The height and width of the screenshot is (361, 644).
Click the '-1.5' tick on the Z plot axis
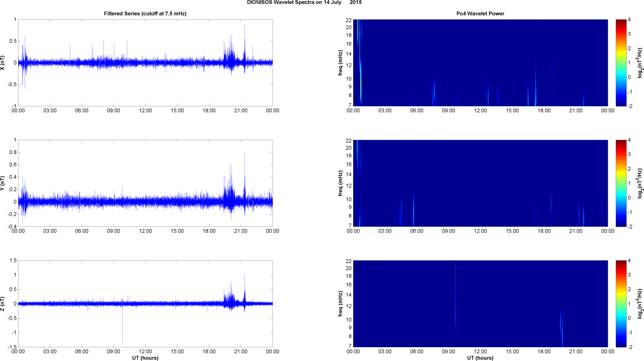point(12,347)
